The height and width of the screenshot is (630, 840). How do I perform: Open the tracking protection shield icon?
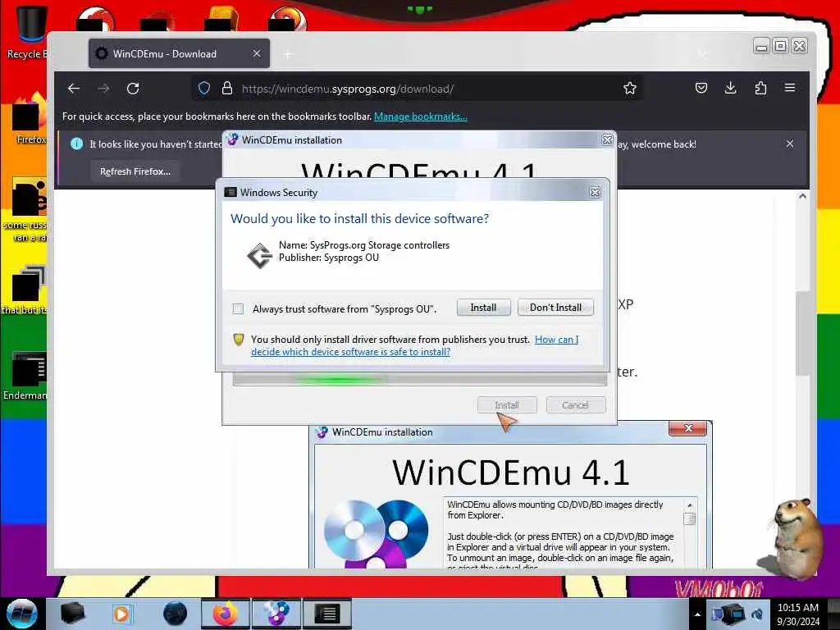[204, 89]
